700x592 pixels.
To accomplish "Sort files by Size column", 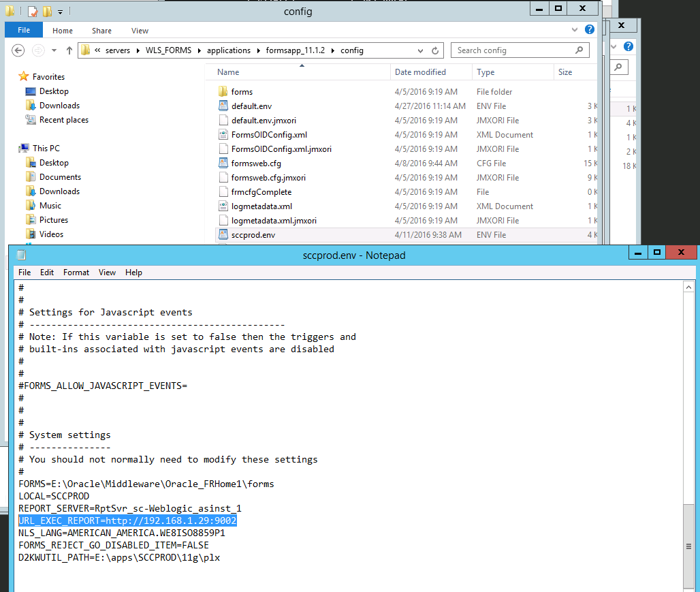I will [x=564, y=72].
